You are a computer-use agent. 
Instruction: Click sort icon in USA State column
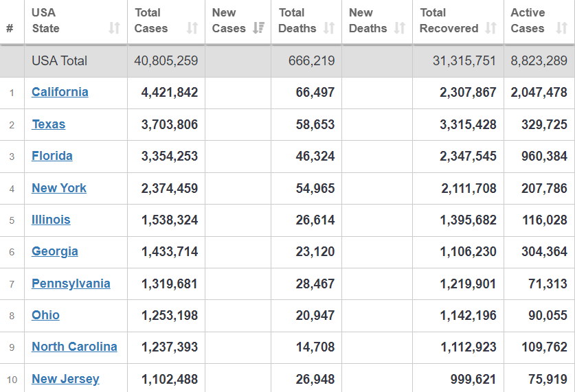(x=114, y=28)
